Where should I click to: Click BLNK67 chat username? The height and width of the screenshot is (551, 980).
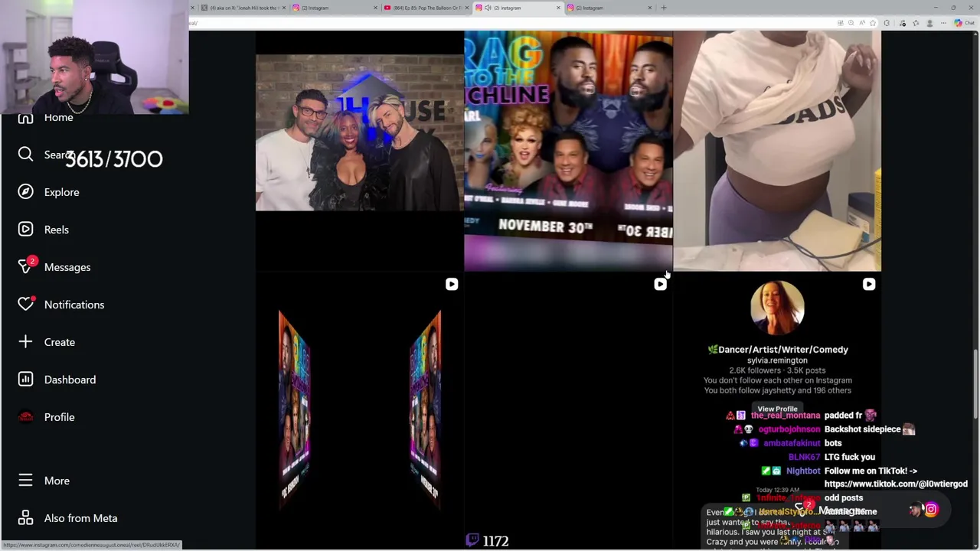point(804,457)
